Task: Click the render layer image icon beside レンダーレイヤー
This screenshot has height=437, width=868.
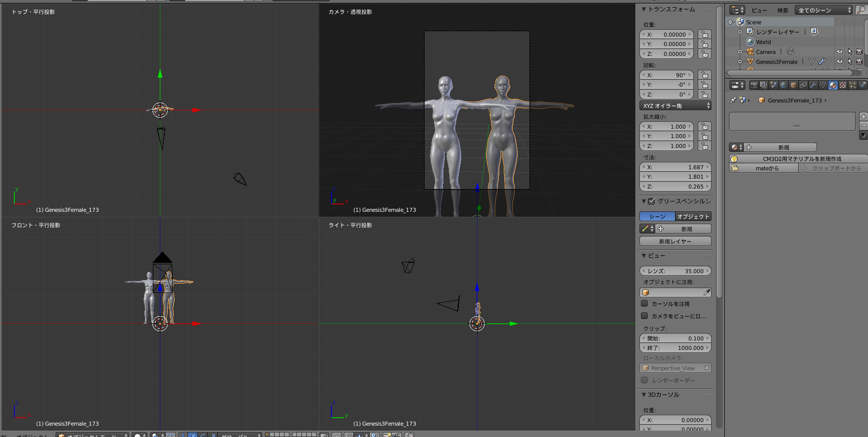Action: tap(814, 32)
